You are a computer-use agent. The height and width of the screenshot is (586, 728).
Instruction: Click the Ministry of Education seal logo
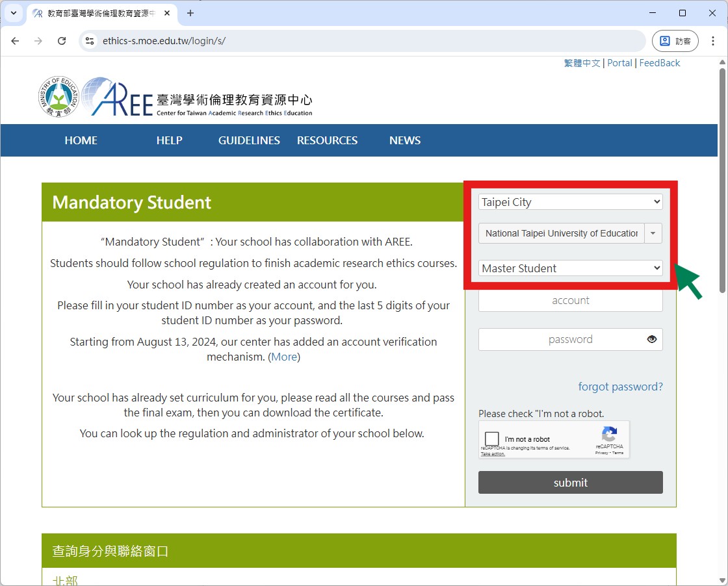pyautogui.click(x=58, y=96)
